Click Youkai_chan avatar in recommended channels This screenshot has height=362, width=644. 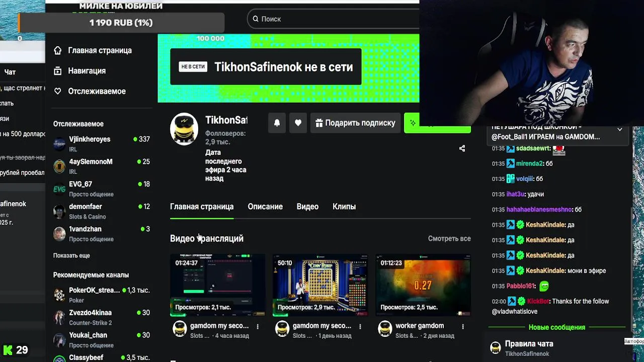pos(59,340)
